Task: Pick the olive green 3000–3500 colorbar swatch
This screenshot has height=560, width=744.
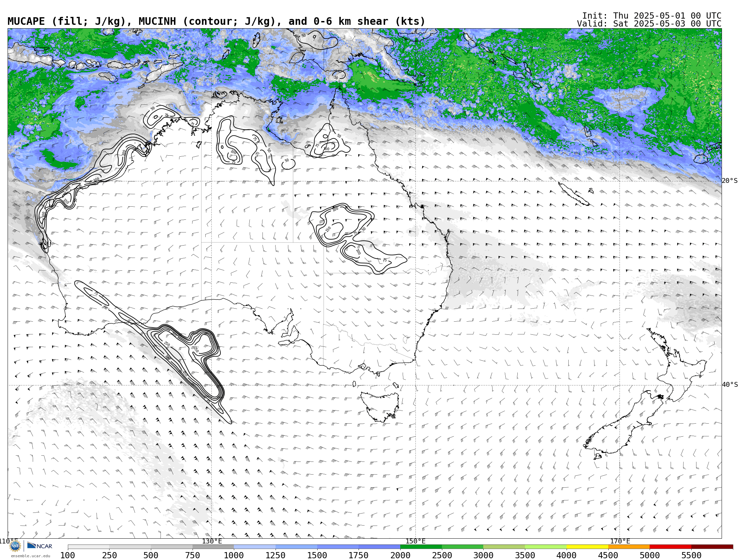Action: (504, 547)
